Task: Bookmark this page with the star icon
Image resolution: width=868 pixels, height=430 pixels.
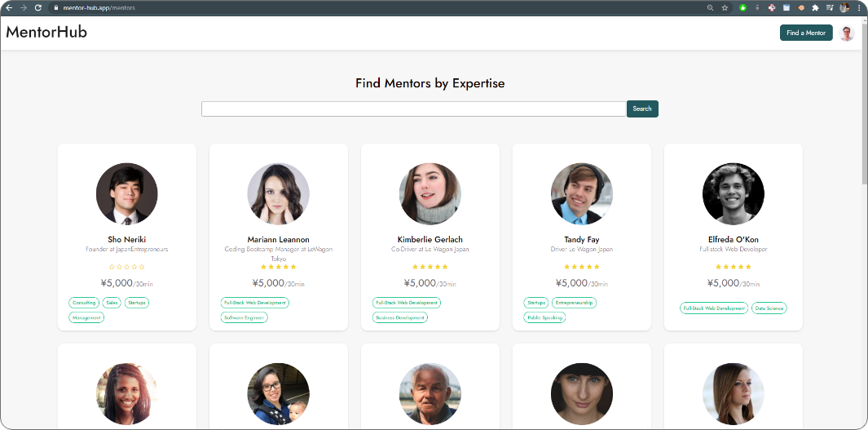Action: pos(725,8)
